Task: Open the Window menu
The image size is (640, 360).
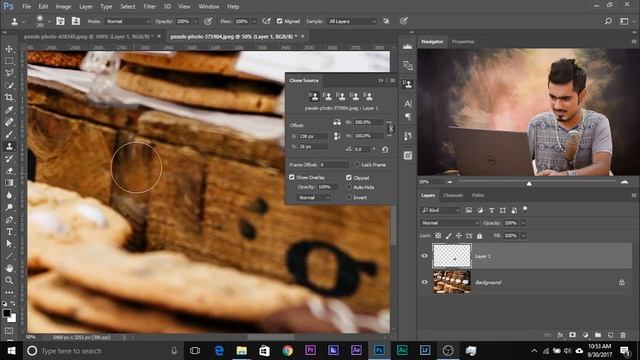Action: click(209, 7)
